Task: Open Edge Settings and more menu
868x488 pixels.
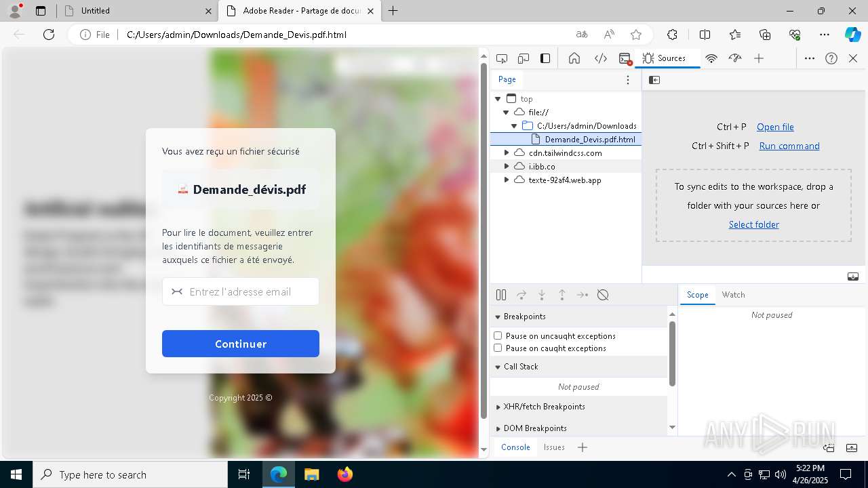Action: point(825,35)
